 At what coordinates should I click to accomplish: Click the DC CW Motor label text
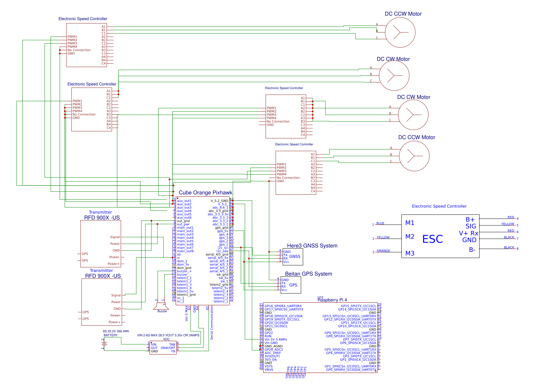coord(394,59)
